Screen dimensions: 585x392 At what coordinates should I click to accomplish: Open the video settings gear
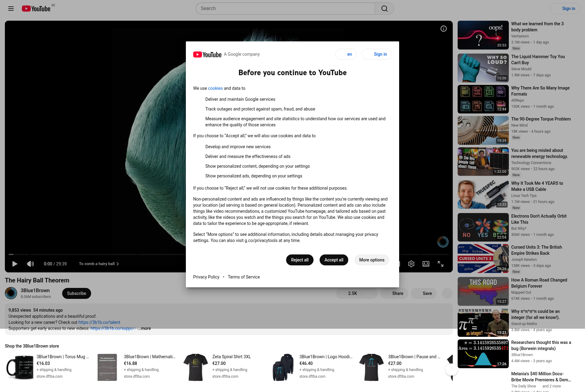[411, 264]
